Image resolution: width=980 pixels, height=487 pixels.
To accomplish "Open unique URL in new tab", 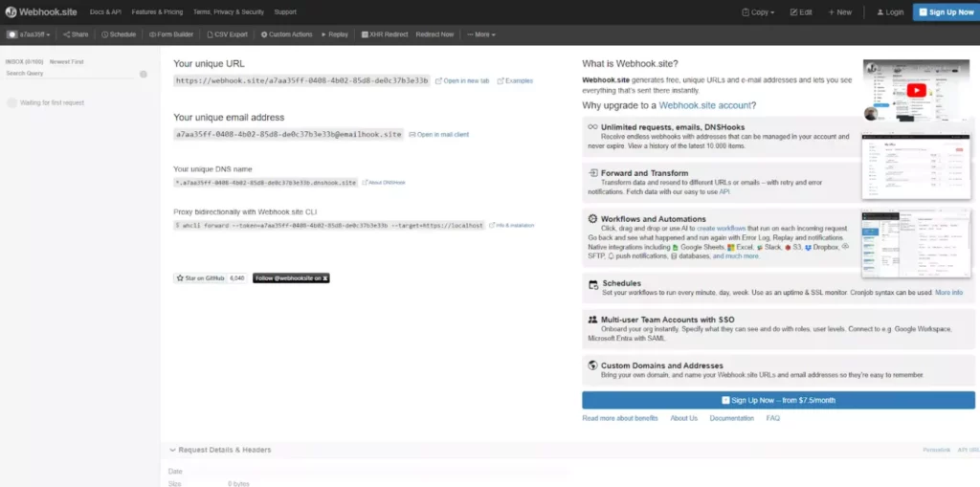I will [462, 80].
